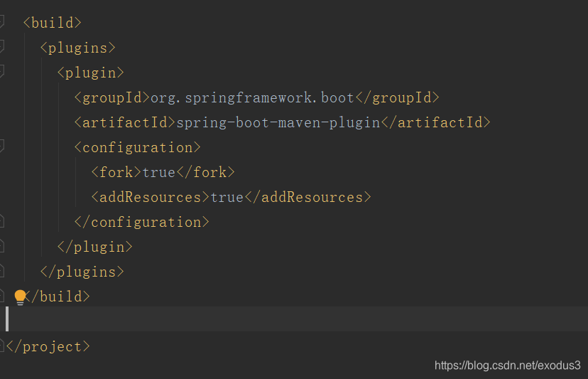Collapse the <build> tag fold marker
The width and height of the screenshot is (588, 379).
tap(1, 22)
